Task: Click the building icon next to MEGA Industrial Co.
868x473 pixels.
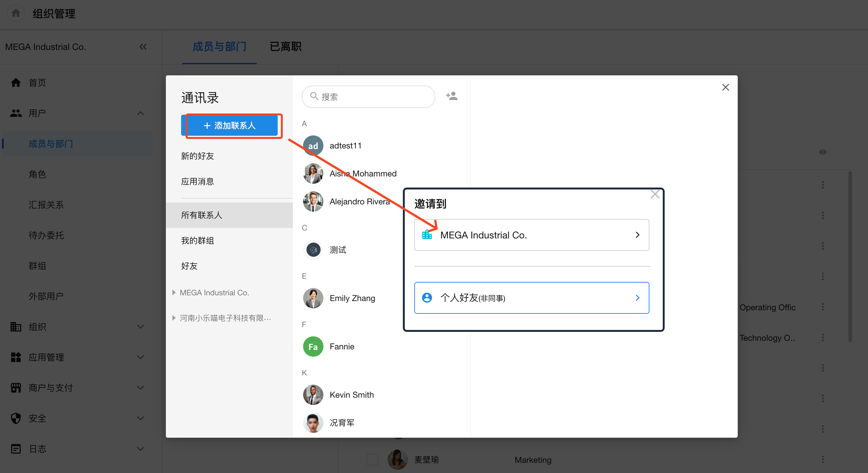Action: (427, 235)
